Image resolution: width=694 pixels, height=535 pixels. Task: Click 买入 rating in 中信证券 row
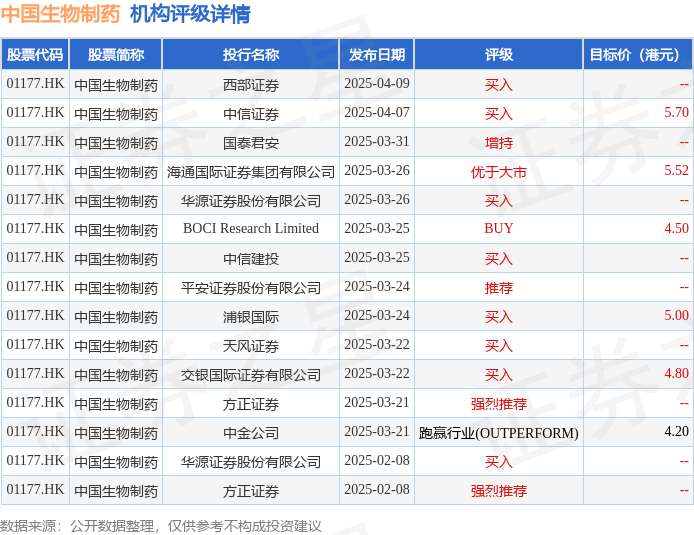(x=499, y=114)
